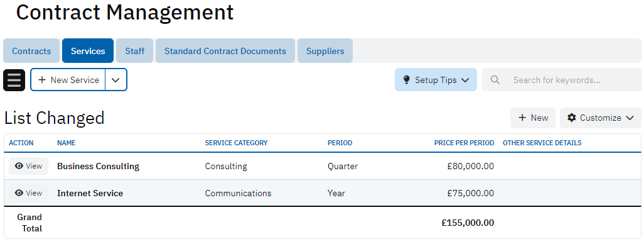This screenshot has width=644, height=244.
Task: Open the Business Consulting service record
Action: click(98, 166)
